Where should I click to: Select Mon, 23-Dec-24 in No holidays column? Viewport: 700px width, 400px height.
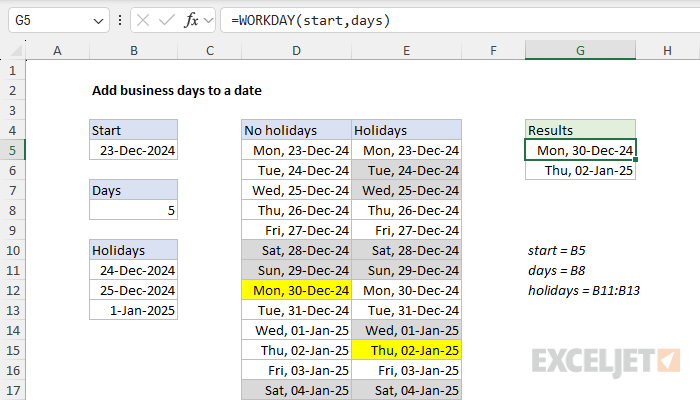coord(296,150)
